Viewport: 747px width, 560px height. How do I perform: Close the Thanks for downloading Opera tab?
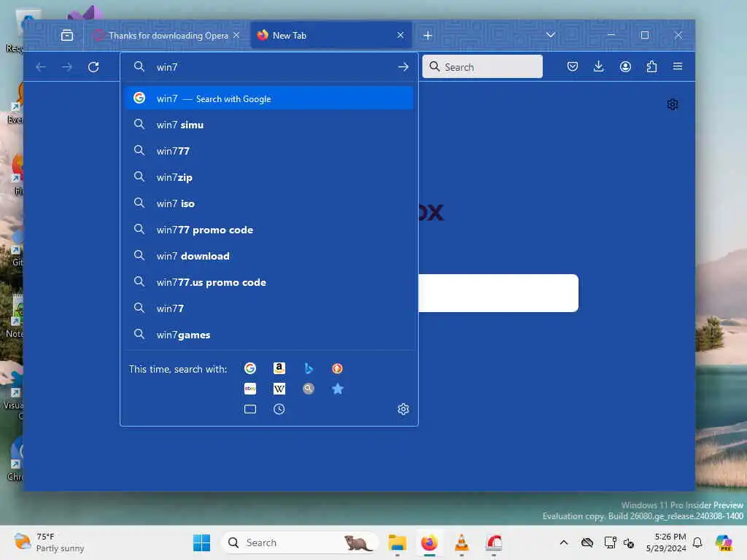coord(236,35)
